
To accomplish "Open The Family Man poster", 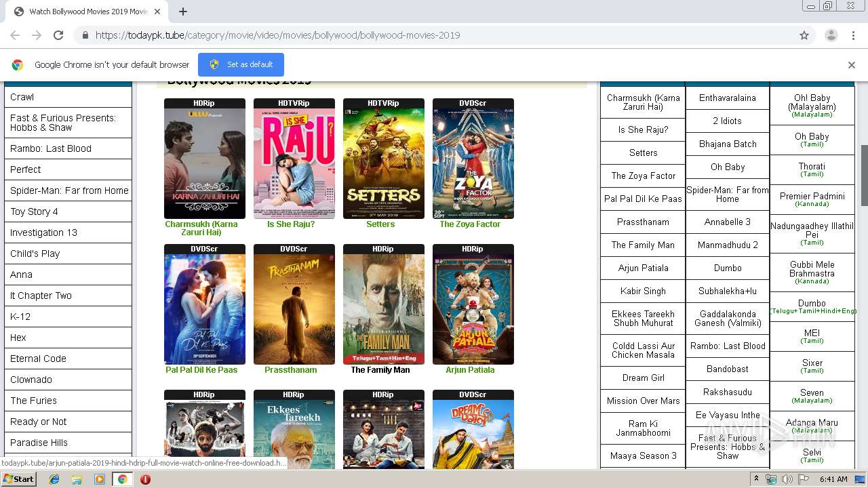I will (x=384, y=309).
